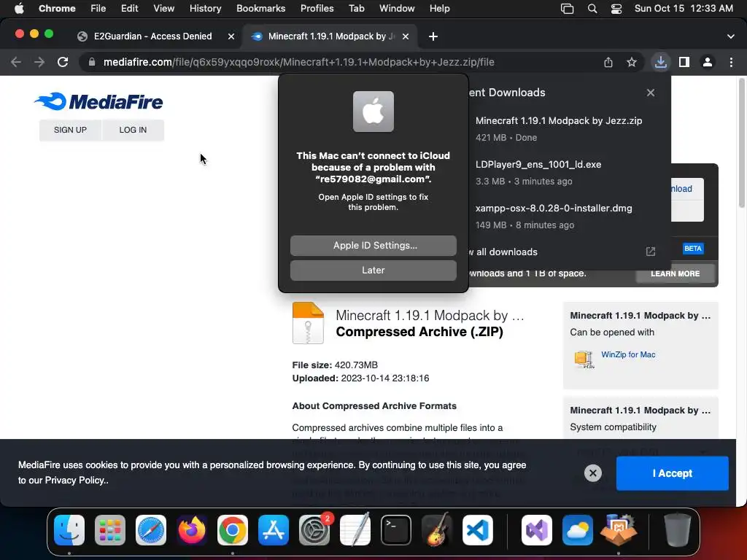Open Chrome side panel icon
The width and height of the screenshot is (747, 560).
(684, 63)
